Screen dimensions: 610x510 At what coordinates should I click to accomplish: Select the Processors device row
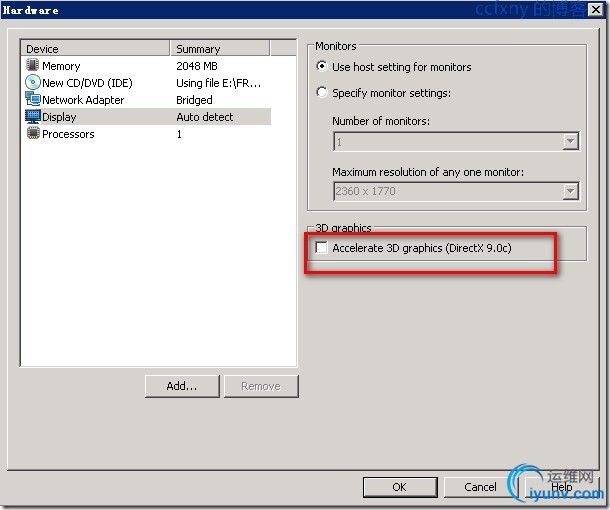pyautogui.click(x=148, y=134)
